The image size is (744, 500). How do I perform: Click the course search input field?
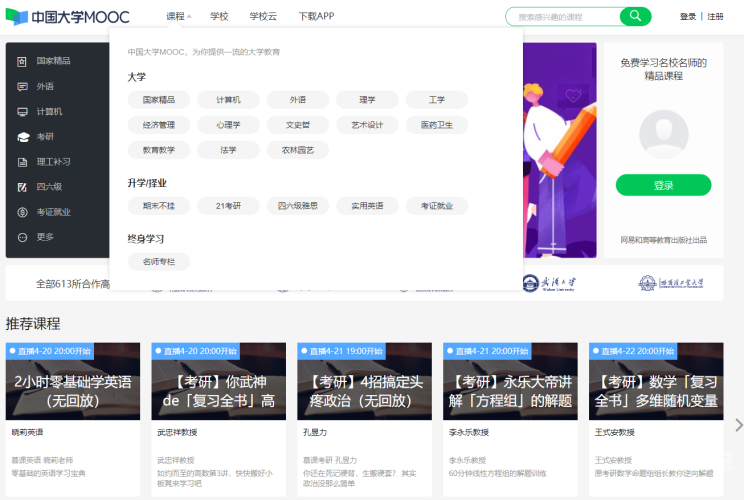coord(564,17)
